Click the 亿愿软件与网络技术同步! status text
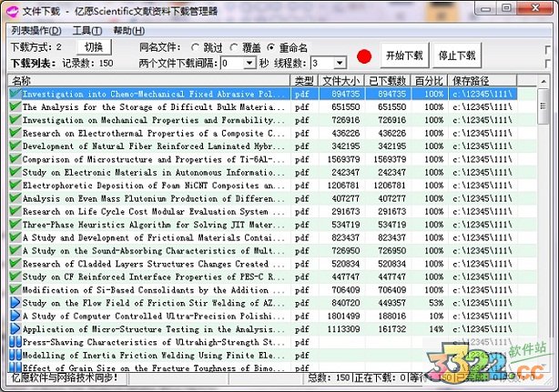Image resolution: width=559 pixels, height=392 pixels. tap(65, 377)
